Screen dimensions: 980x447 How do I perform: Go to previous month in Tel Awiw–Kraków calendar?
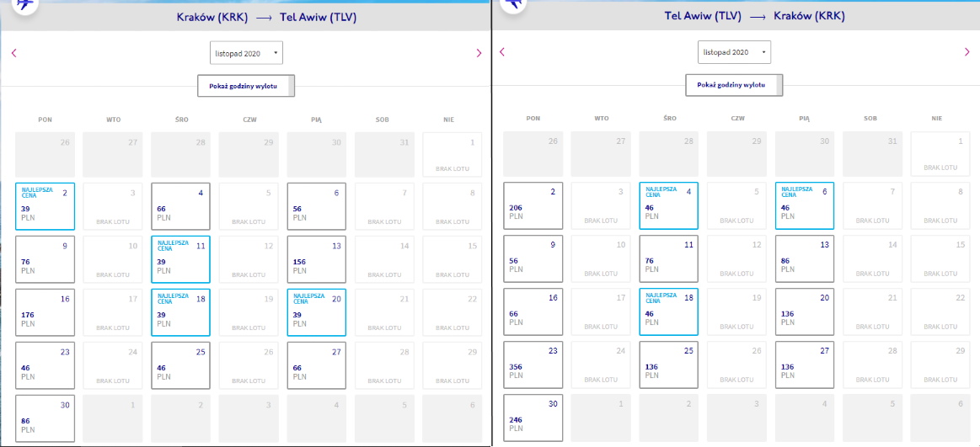point(501,52)
